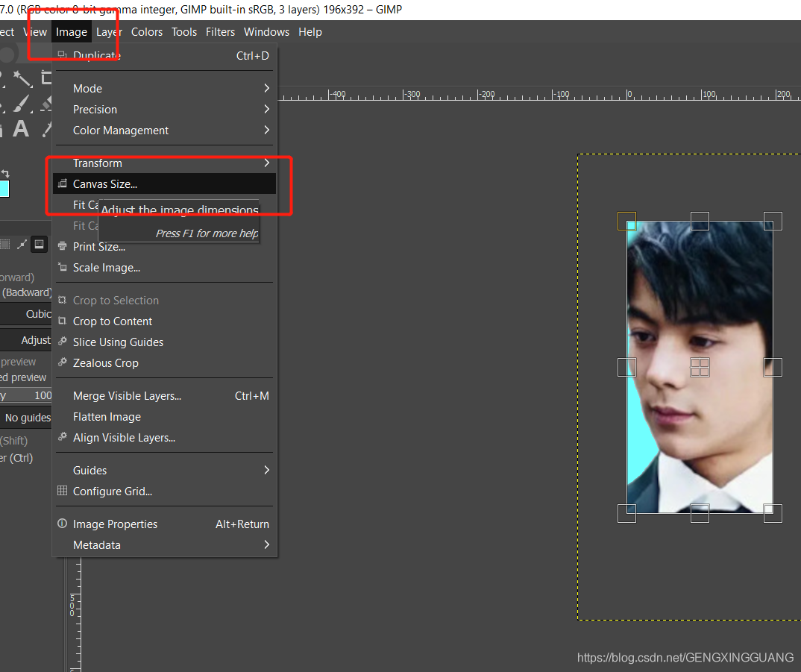801x672 pixels.
Task: Set transform target to image icon
Action: click(40, 245)
